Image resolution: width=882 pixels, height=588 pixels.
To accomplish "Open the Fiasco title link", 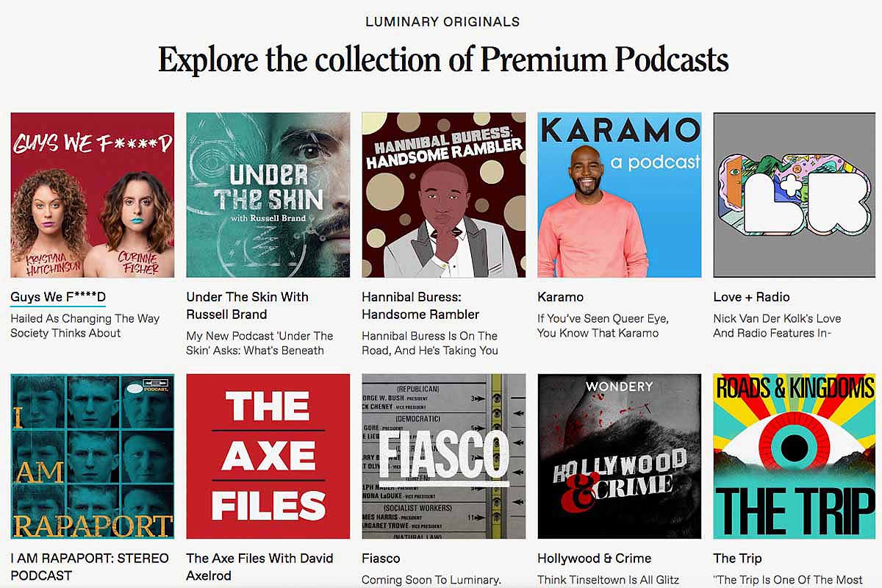I will [381, 559].
